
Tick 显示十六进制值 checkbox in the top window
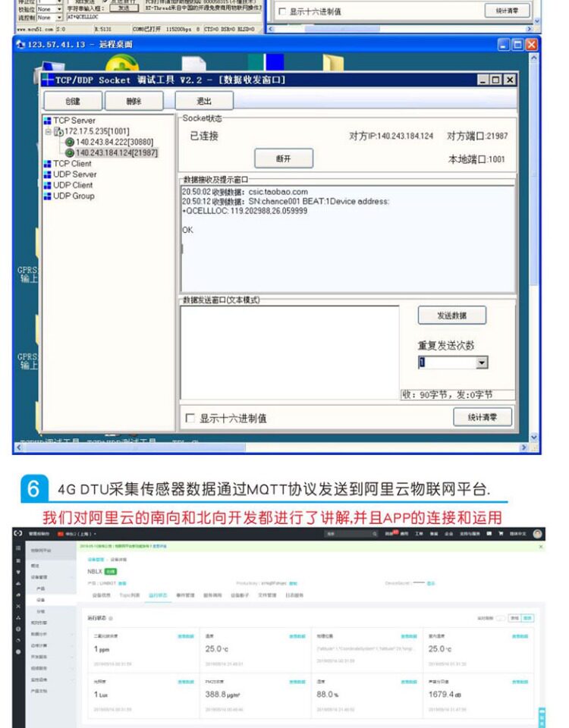point(282,11)
